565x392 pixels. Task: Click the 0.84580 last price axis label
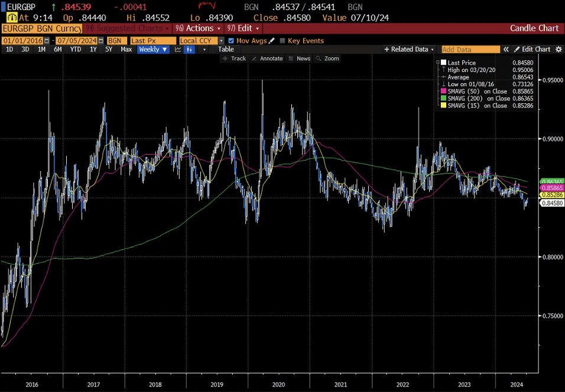(x=551, y=203)
